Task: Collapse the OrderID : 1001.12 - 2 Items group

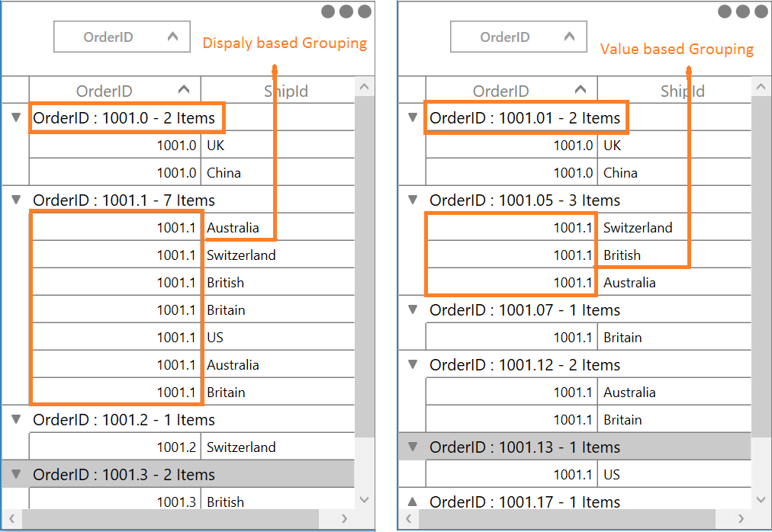Action: pyautogui.click(x=413, y=365)
